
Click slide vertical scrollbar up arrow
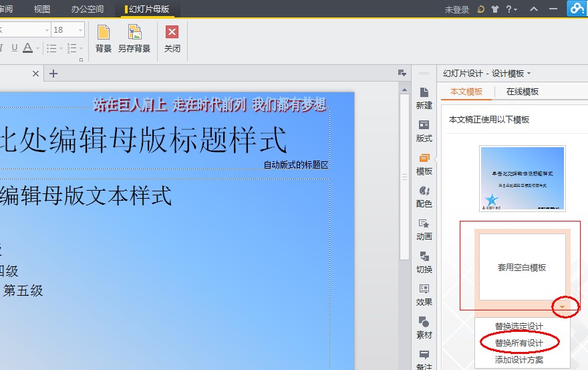coord(404,90)
